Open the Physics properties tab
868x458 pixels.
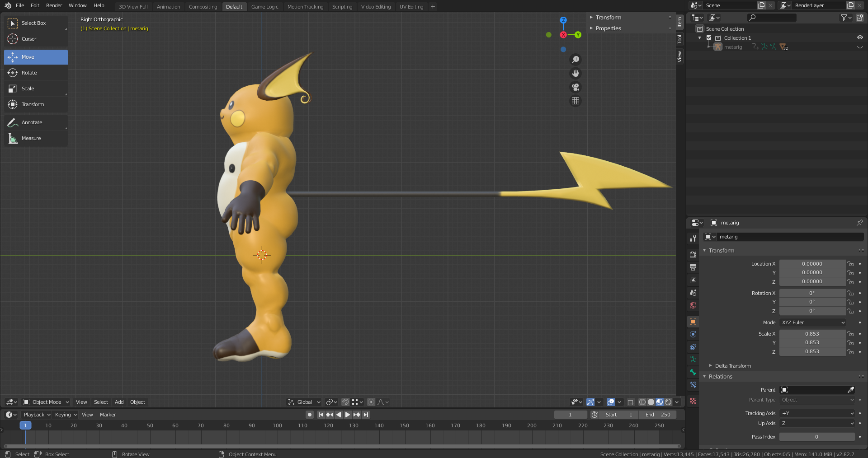coord(693,334)
